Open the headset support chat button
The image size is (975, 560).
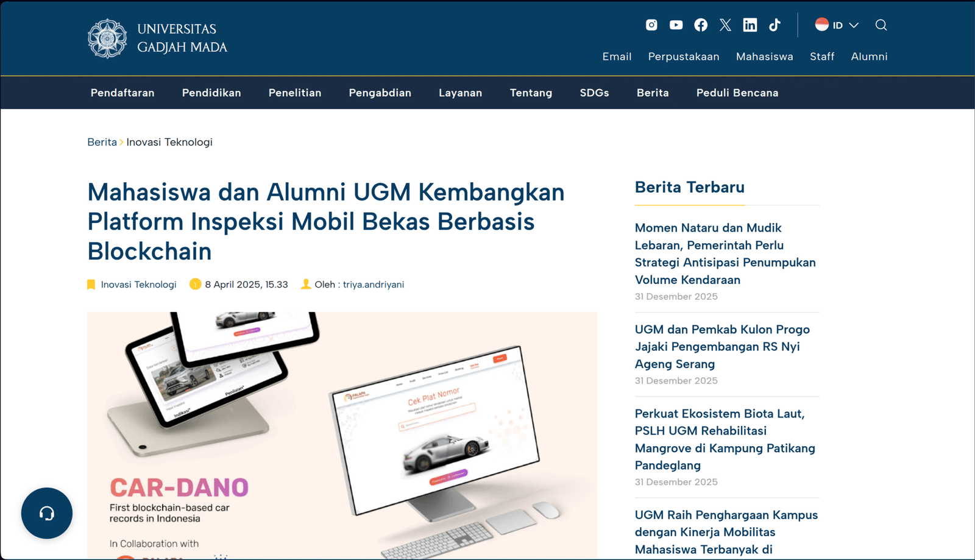coord(47,513)
